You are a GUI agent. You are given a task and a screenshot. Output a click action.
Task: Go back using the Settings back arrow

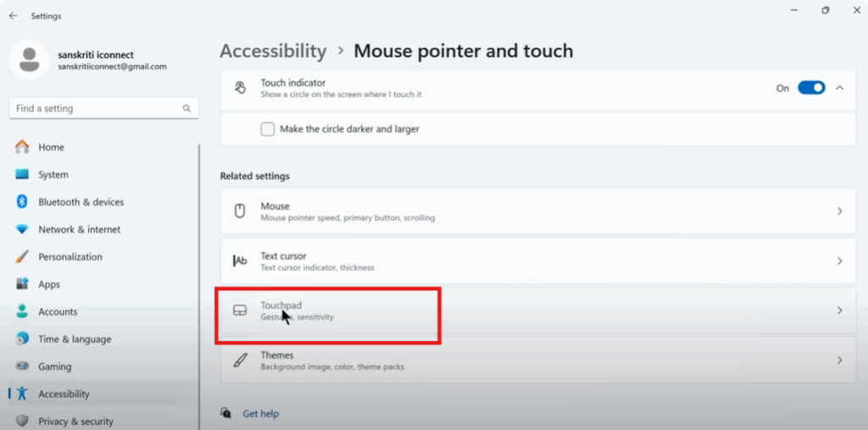click(x=14, y=16)
